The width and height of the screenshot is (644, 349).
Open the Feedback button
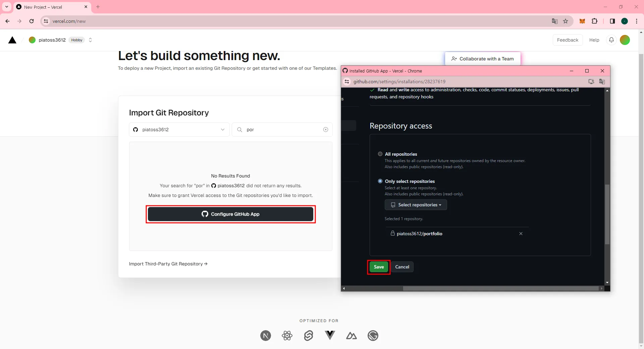tap(568, 40)
